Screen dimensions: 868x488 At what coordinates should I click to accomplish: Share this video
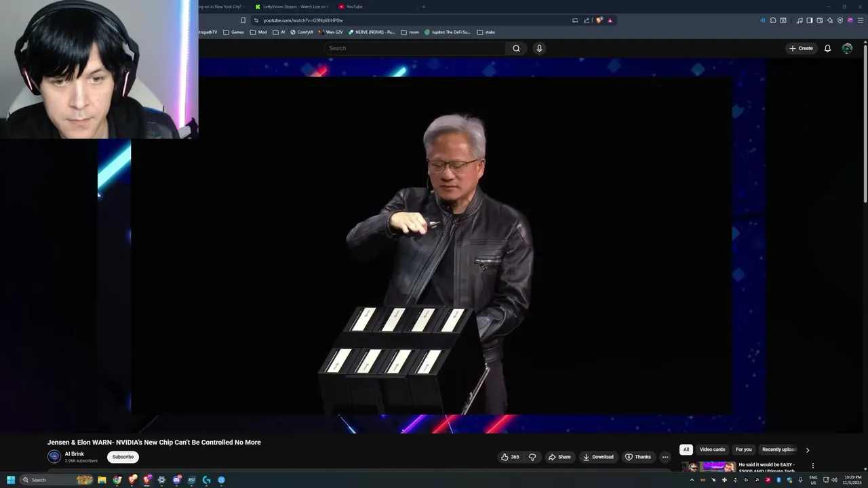[x=559, y=457]
